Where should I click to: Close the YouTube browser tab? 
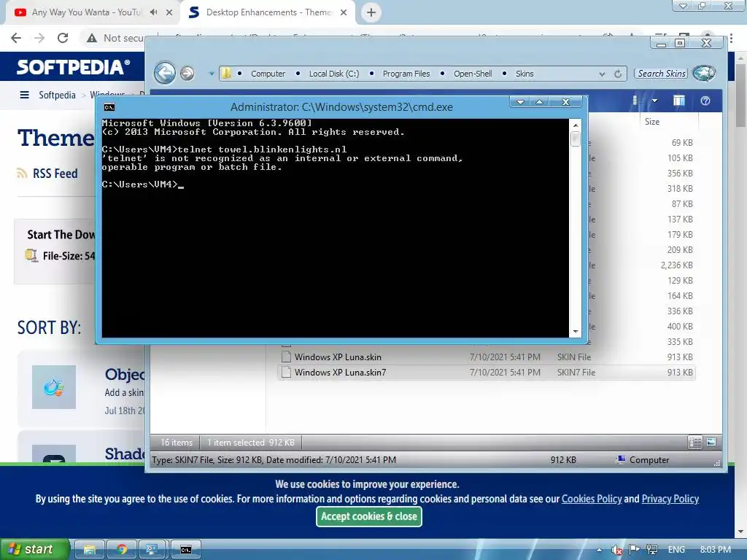[x=169, y=12]
